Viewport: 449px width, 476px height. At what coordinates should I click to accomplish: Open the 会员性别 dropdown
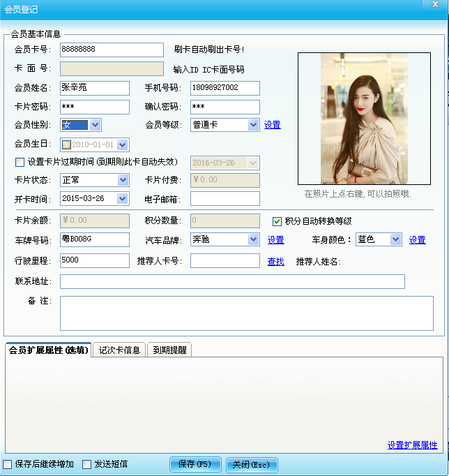tap(96, 125)
